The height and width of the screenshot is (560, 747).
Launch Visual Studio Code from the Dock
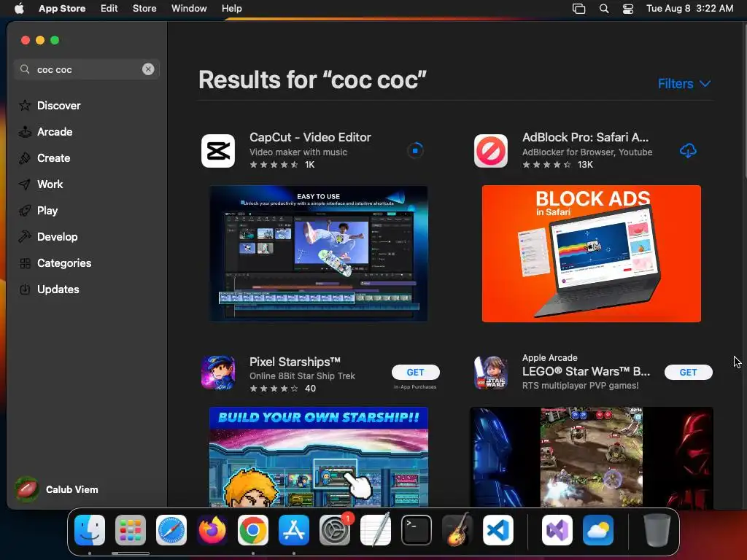[x=498, y=530]
